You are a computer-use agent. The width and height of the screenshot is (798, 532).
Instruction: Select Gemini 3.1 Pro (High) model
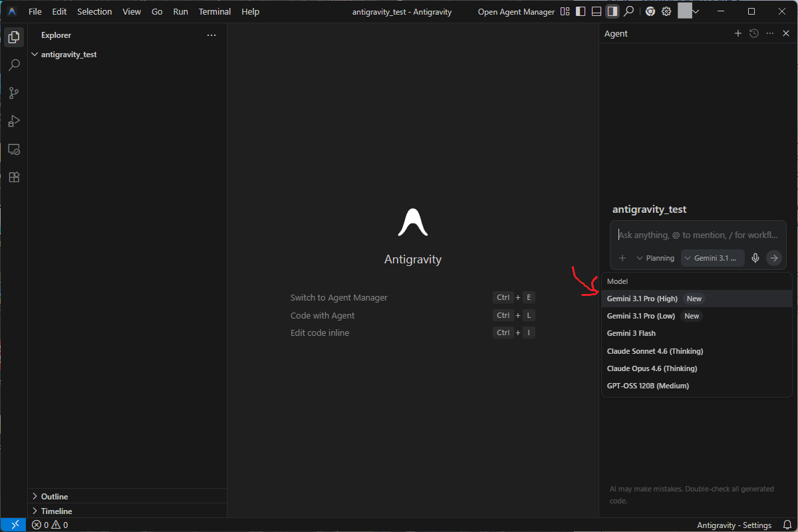(696, 299)
